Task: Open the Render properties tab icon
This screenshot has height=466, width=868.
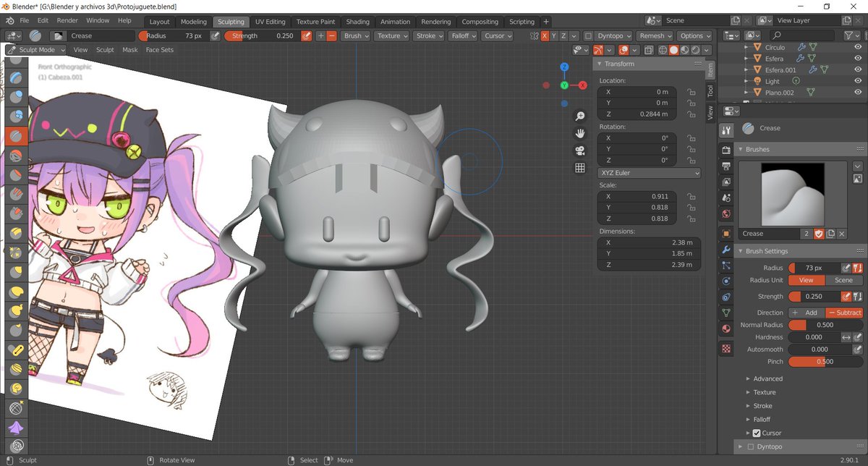Action: [727, 150]
